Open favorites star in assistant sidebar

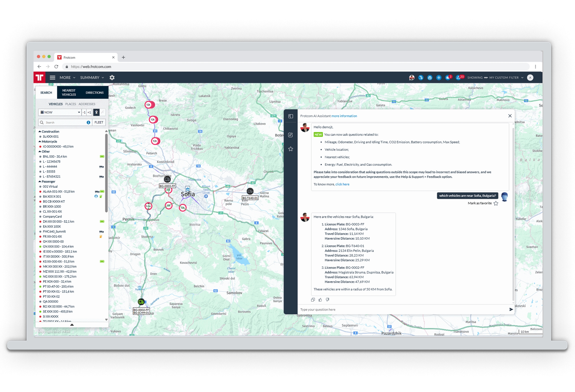tap(291, 149)
